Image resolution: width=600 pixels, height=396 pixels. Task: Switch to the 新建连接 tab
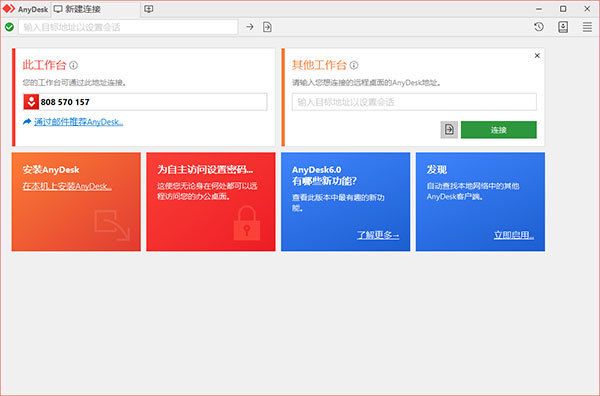coord(96,9)
